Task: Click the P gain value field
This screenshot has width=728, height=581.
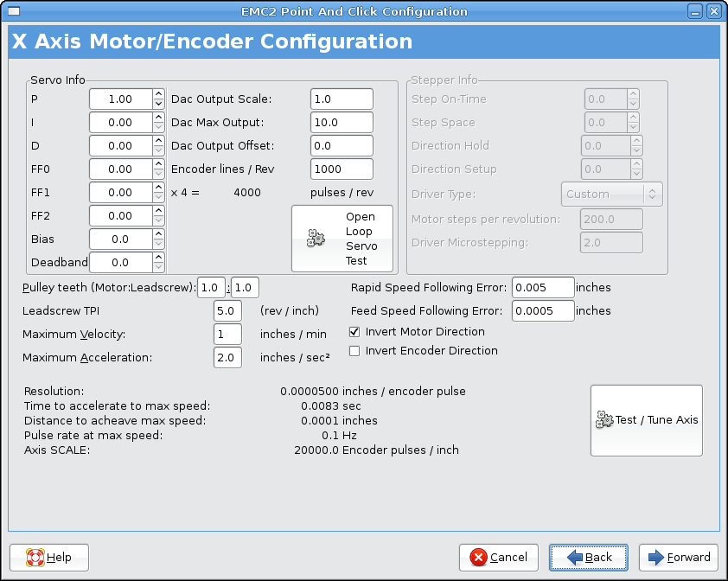Action: 121,99
